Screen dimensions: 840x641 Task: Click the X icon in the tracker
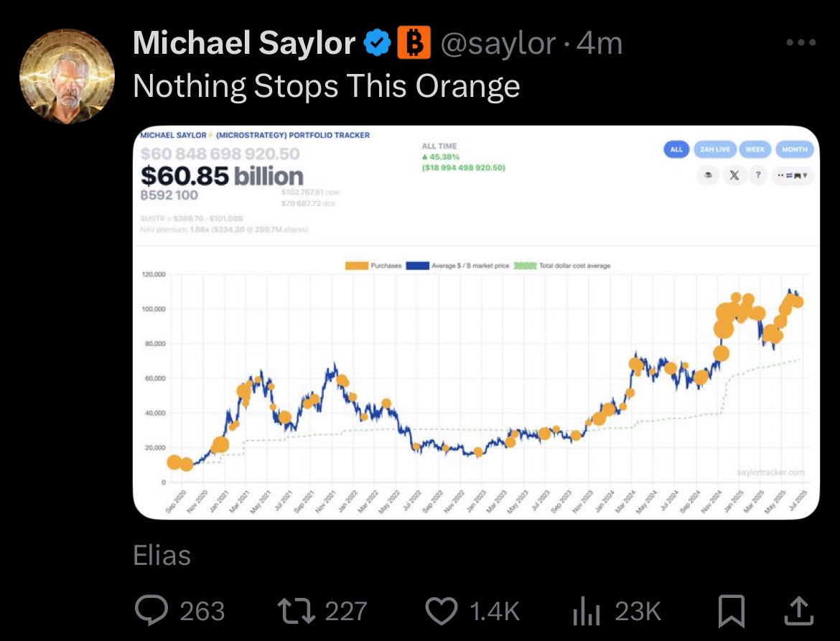point(734,175)
